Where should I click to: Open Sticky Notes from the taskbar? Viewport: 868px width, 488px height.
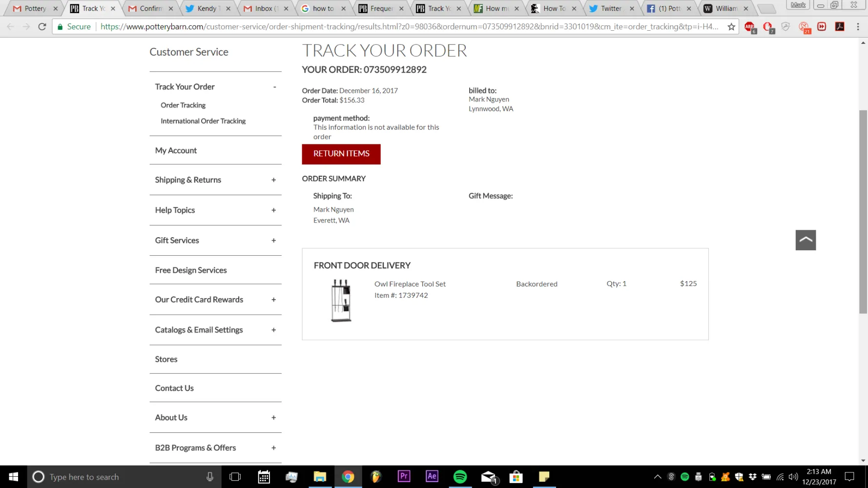(x=544, y=477)
